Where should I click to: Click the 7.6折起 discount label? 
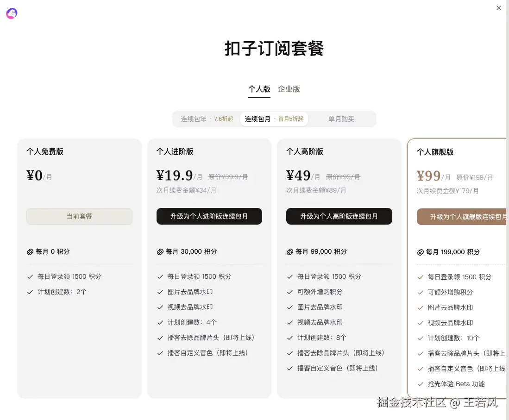pyautogui.click(x=223, y=119)
